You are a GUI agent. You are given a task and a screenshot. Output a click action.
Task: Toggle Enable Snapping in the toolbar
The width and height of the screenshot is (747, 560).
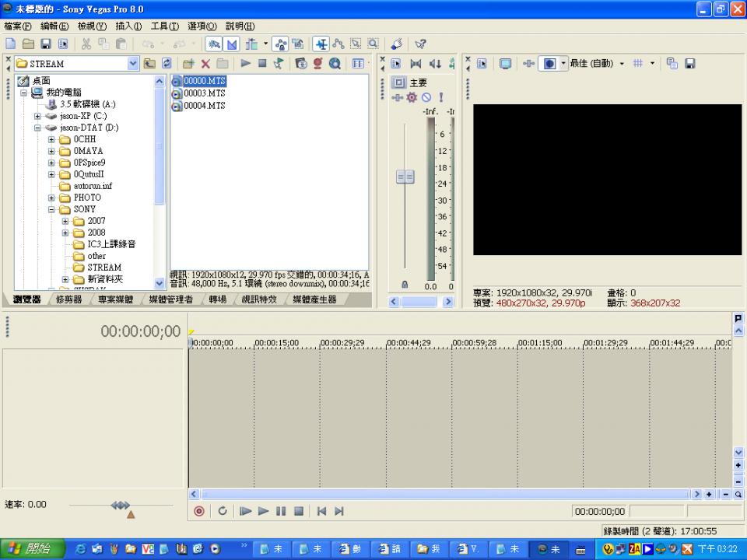coord(212,44)
